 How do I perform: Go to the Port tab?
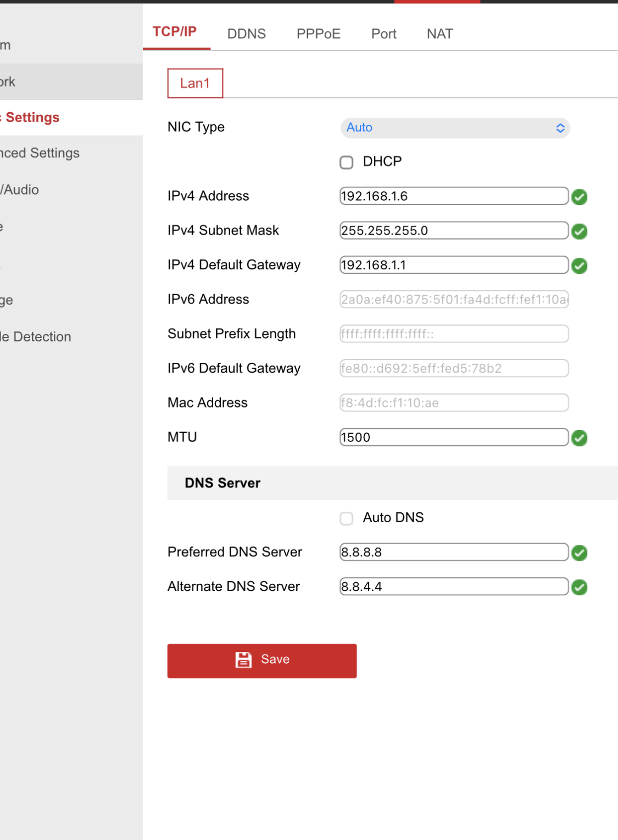pos(383,34)
